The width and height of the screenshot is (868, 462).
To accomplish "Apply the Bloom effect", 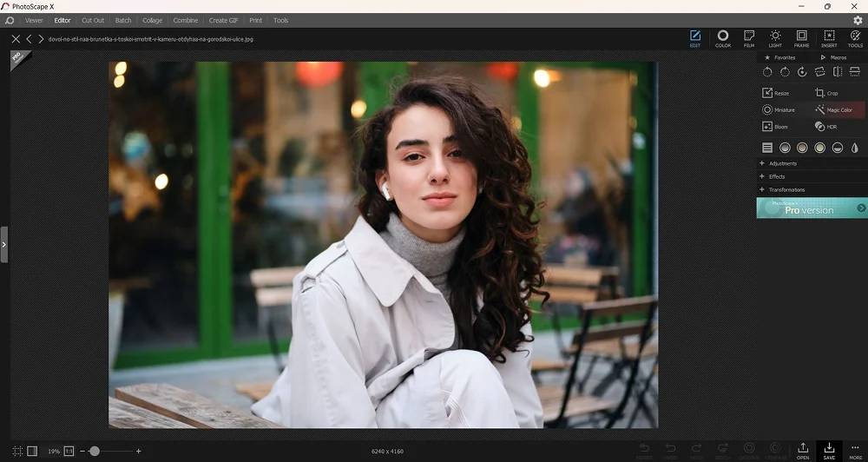I will tap(775, 127).
